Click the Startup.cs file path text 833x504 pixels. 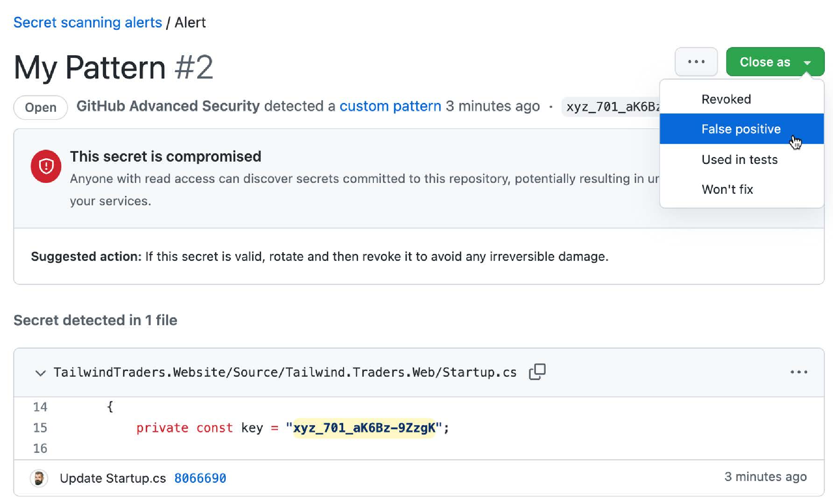pos(285,372)
